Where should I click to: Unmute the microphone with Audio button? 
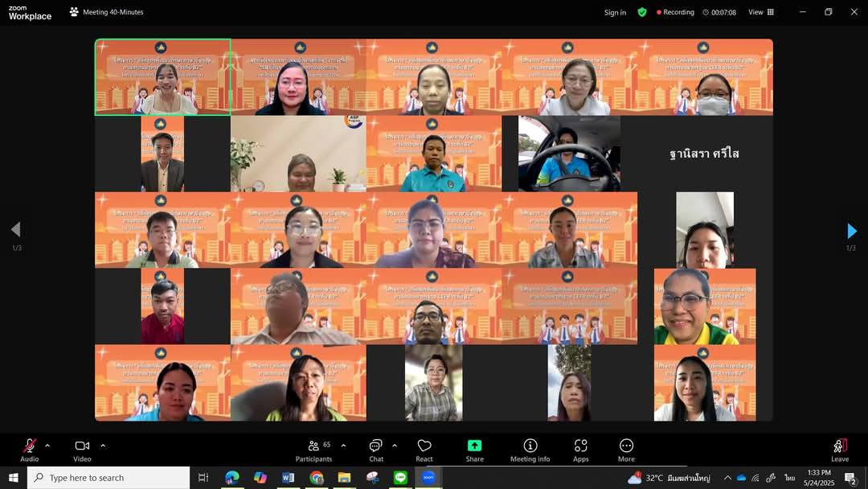[30, 449]
